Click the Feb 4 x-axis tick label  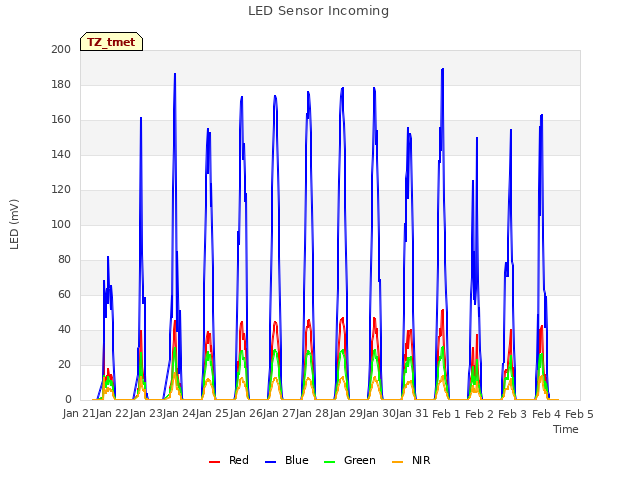pos(546,414)
